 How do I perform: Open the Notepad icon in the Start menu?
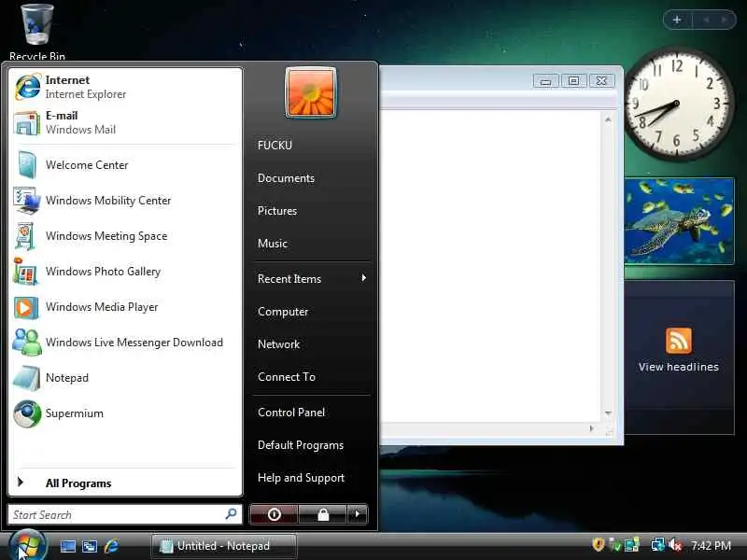click(x=27, y=378)
